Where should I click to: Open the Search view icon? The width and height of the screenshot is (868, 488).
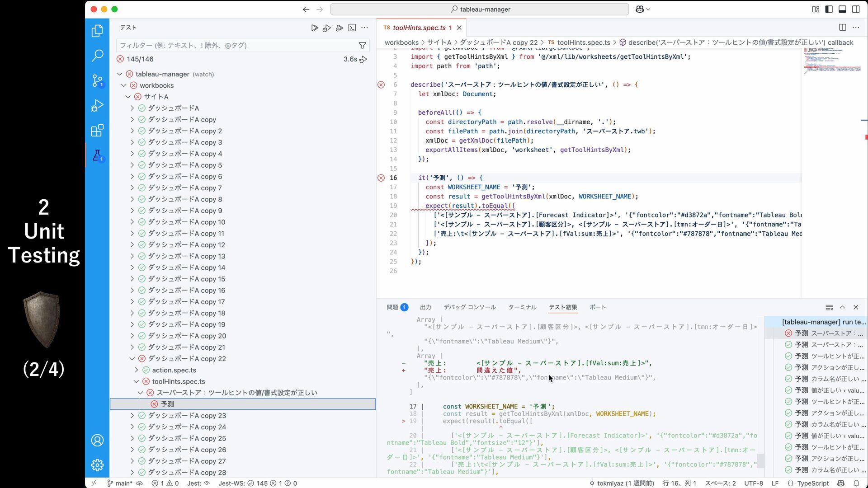click(x=97, y=56)
